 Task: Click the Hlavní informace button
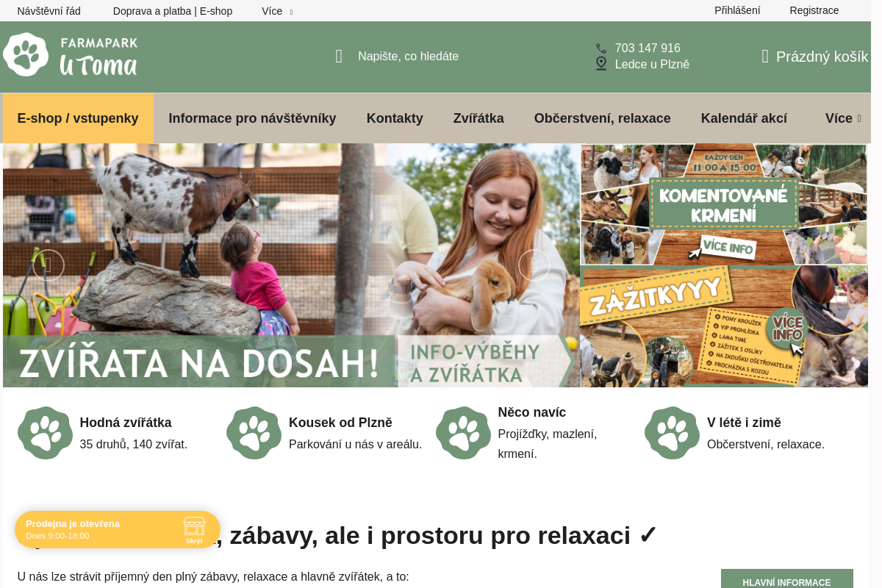[x=786, y=582]
